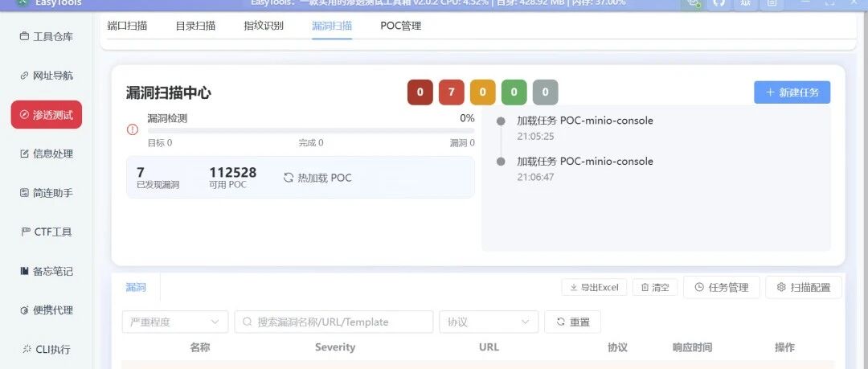The width and height of the screenshot is (868, 369).
Task: Open the CTF工具 sidebar section
Action: (x=47, y=232)
